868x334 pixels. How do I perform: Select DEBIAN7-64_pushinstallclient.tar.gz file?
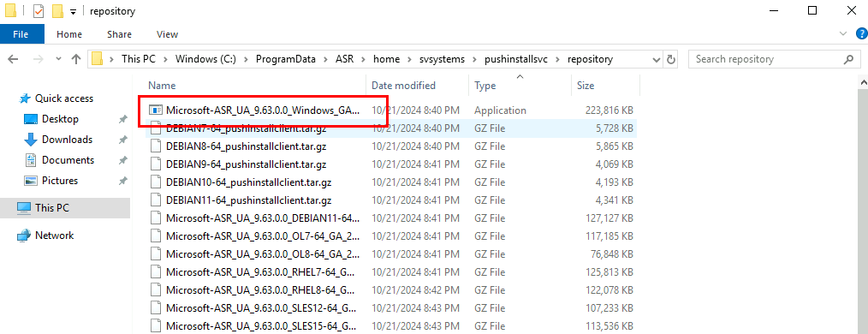(391, 128)
